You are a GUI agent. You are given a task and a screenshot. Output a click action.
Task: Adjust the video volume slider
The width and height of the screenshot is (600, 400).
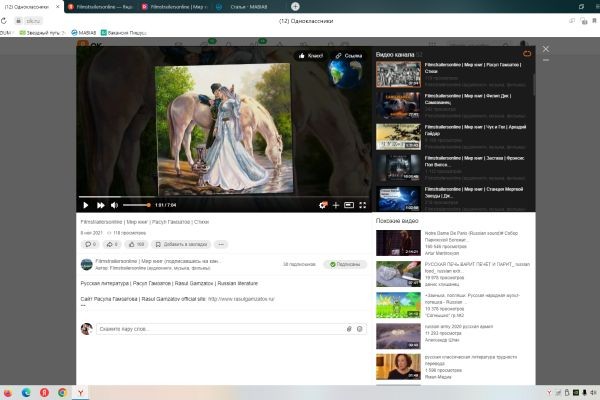[136, 205]
